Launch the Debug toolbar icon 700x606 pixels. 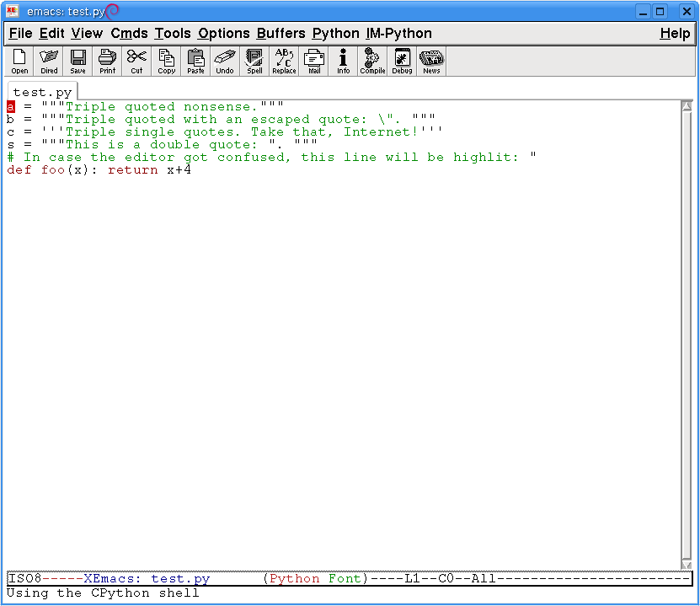click(402, 62)
